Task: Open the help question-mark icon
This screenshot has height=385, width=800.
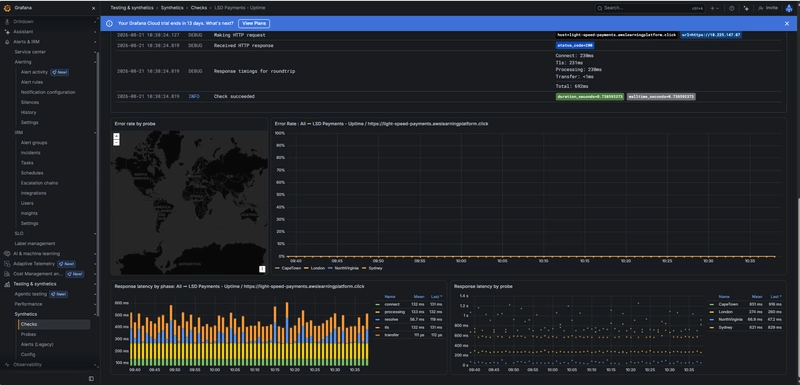Action: pos(732,8)
